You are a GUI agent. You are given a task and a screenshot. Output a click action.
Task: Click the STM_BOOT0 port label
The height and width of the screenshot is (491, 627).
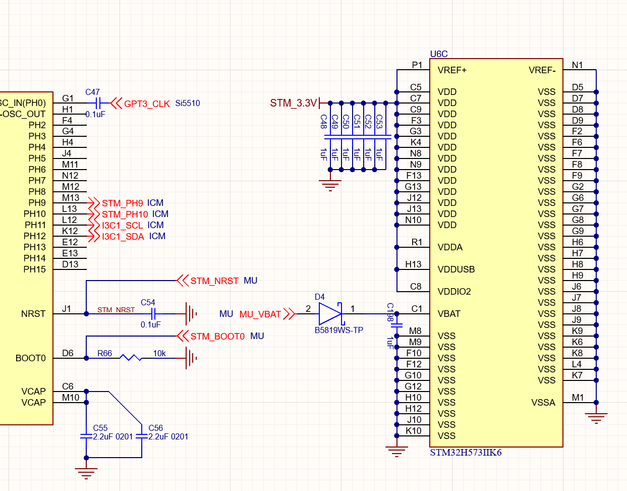coord(211,336)
